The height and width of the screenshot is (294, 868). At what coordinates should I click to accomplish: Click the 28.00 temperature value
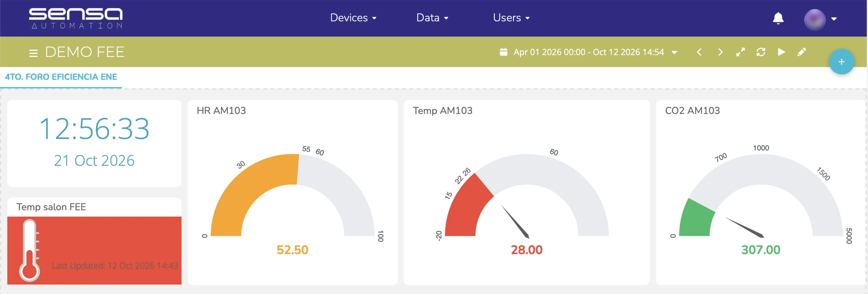[527, 250]
